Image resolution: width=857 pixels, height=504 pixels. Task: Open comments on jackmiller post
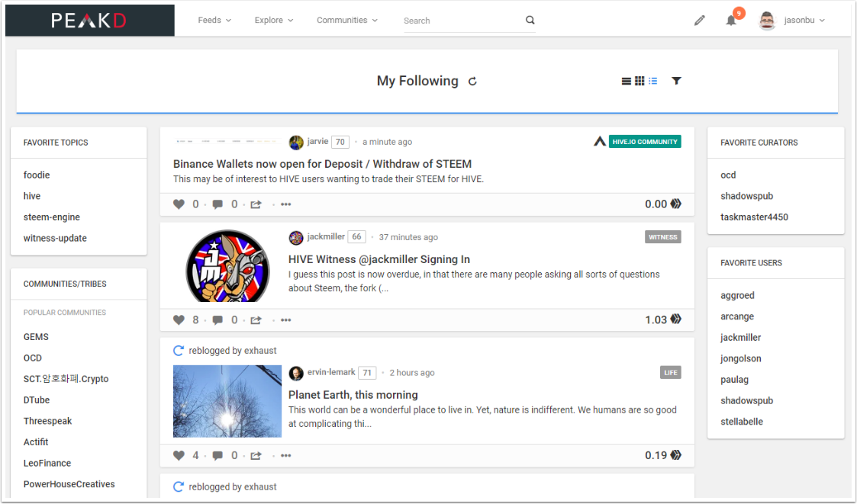[x=217, y=320]
